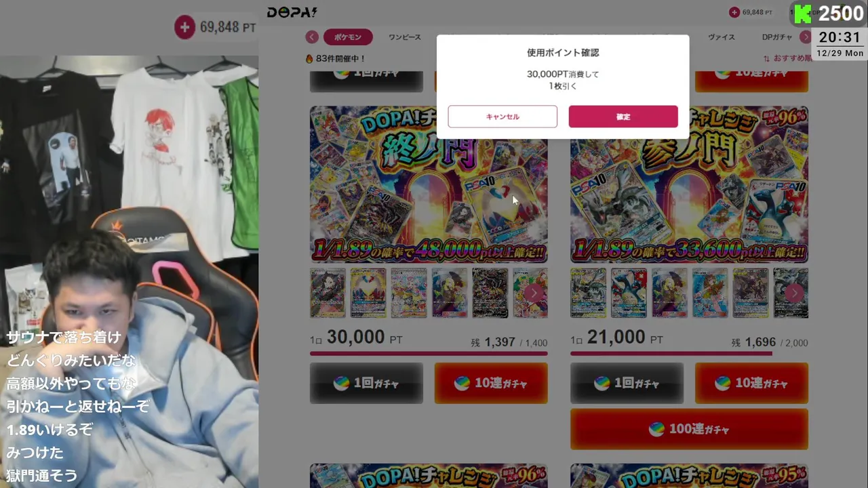This screenshot has height=488, width=868.
Task: Open the DOPA! logo home link
Action: [292, 12]
